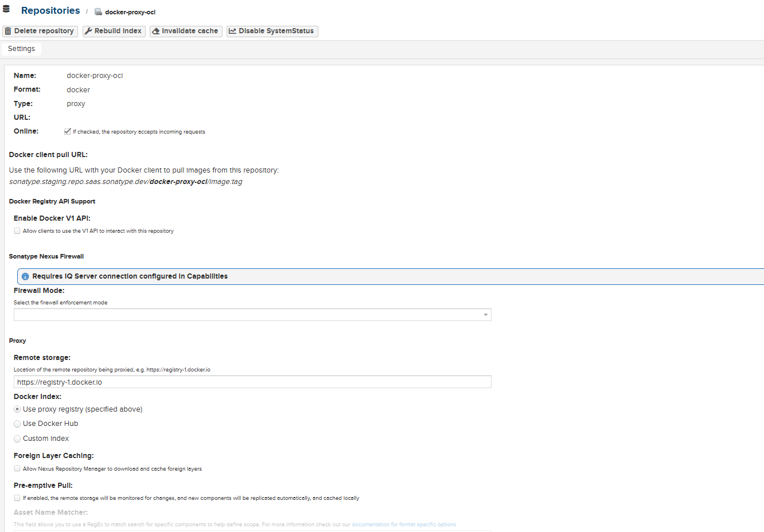Toggle the Online checkbox

[68, 131]
